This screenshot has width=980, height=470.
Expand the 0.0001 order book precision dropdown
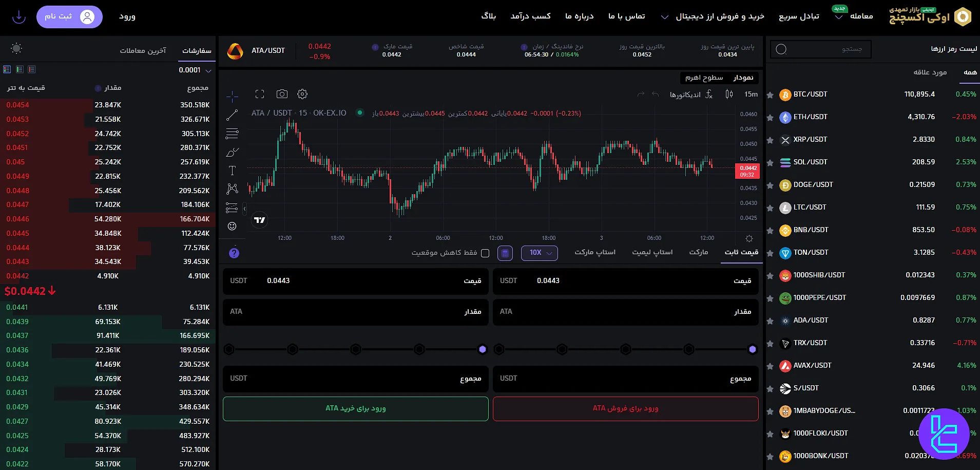(x=195, y=70)
